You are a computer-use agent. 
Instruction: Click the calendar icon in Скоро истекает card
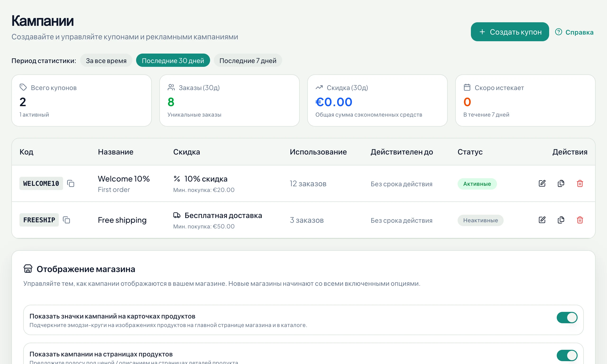467,87
